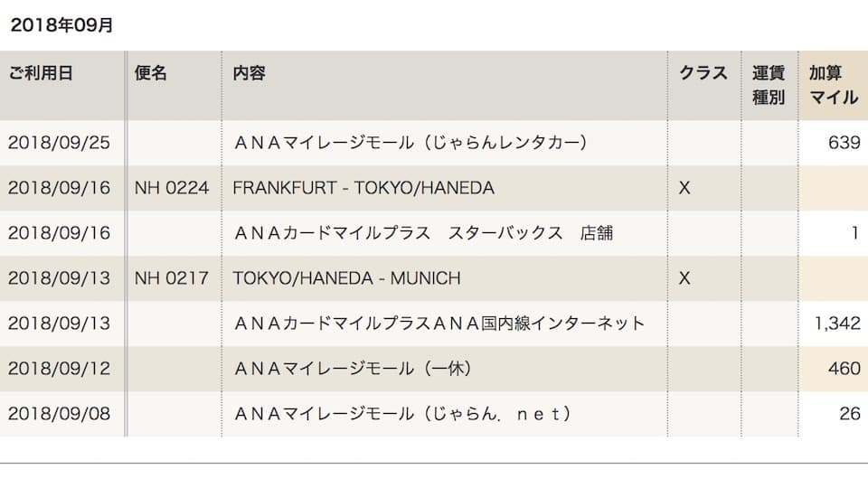Select the 運賃種別 column header
868x488 pixels.
(x=769, y=85)
